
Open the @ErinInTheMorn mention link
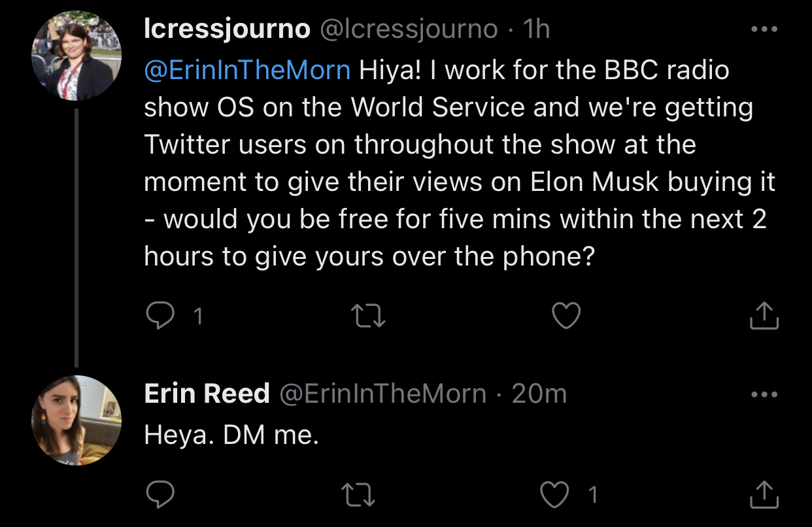coord(247,71)
